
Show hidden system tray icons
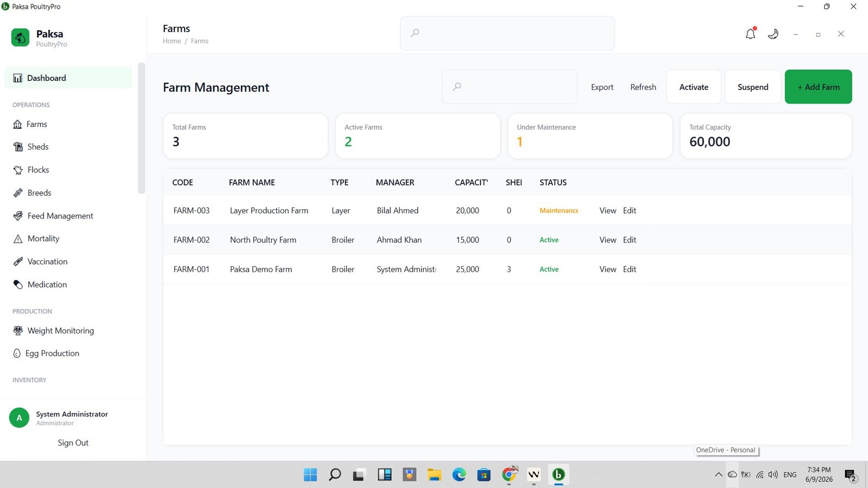click(718, 475)
